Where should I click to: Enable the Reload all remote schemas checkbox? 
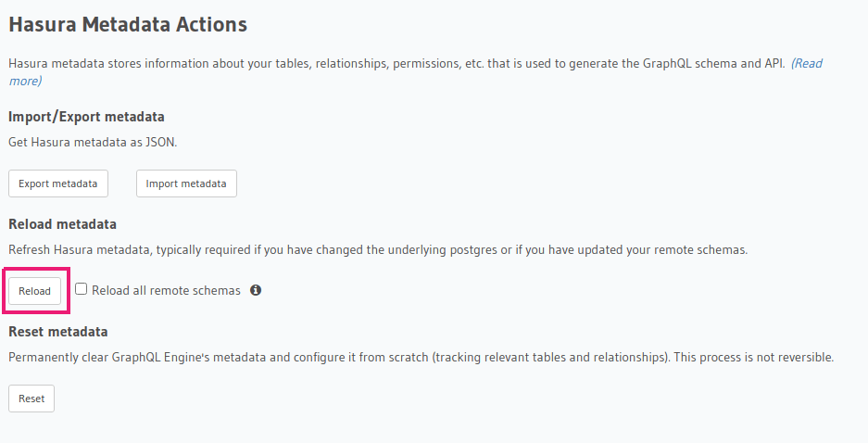82,289
